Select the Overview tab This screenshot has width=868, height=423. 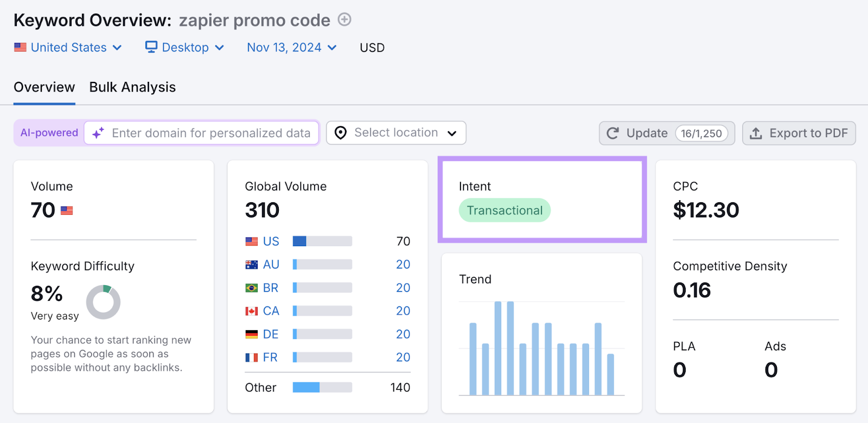(44, 87)
